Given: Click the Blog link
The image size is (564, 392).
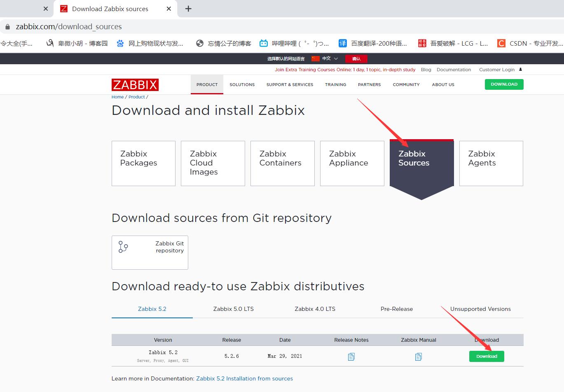Looking at the screenshot, I should click(x=426, y=70).
